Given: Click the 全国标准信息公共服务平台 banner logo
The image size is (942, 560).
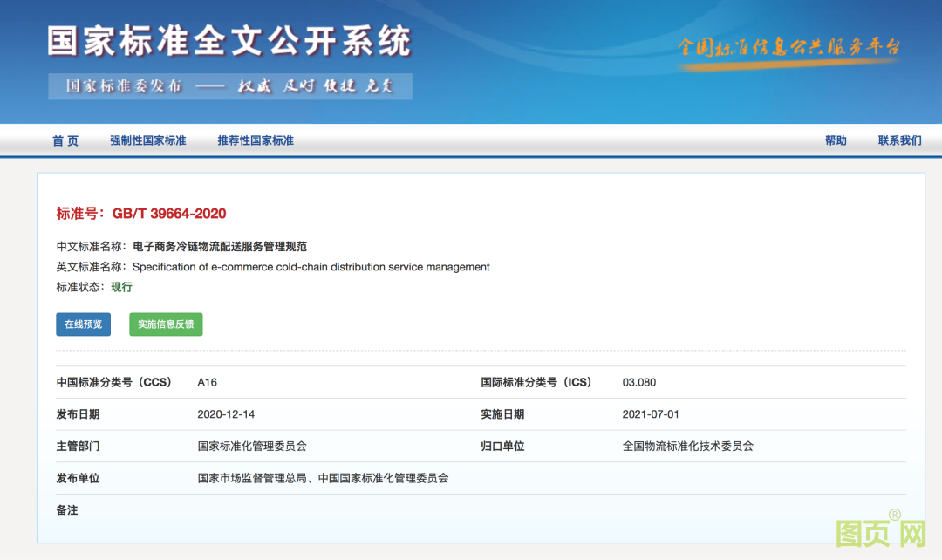Looking at the screenshot, I should [x=788, y=48].
